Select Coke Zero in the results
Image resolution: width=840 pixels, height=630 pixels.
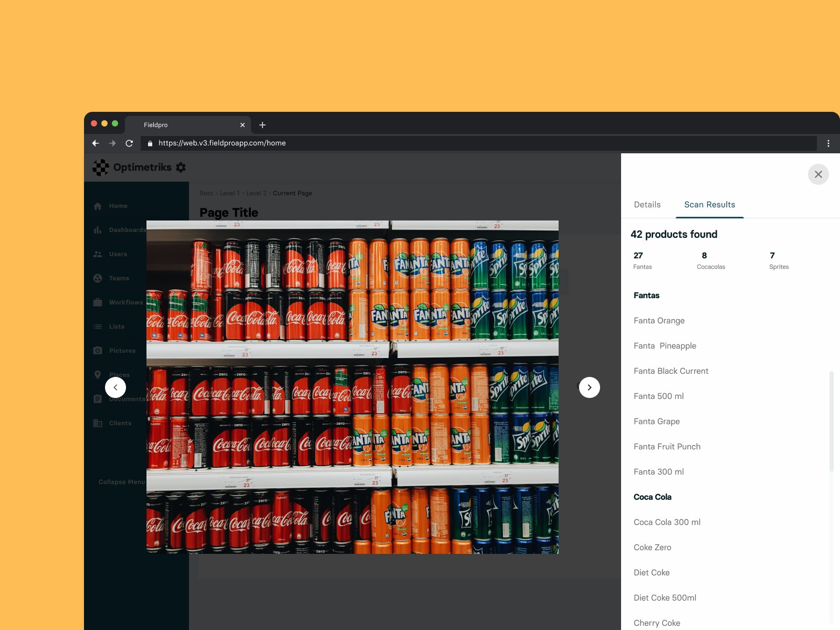(x=653, y=548)
